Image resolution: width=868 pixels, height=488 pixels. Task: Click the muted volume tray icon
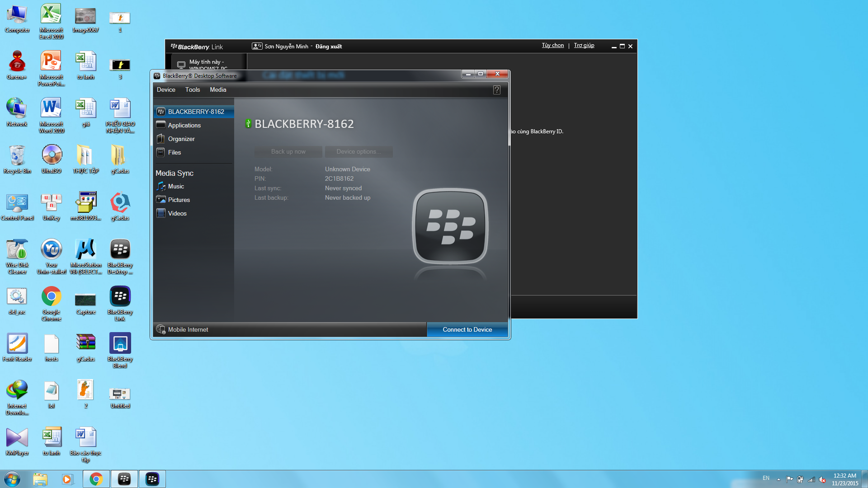[822, 479]
